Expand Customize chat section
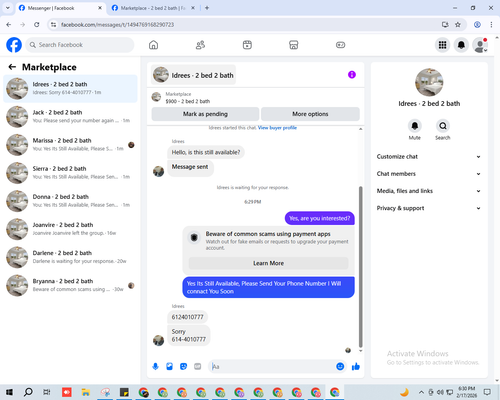The image size is (500, 400). coord(429,156)
